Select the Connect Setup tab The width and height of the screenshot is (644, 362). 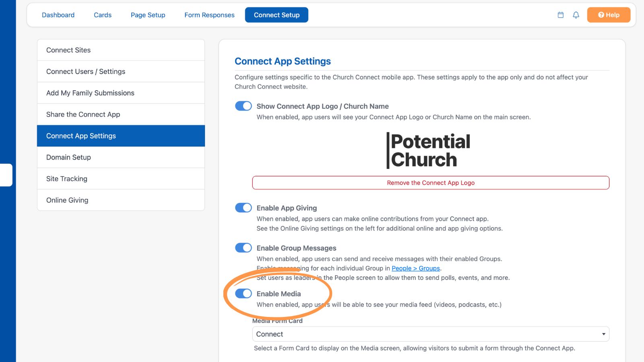click(277, 15)
